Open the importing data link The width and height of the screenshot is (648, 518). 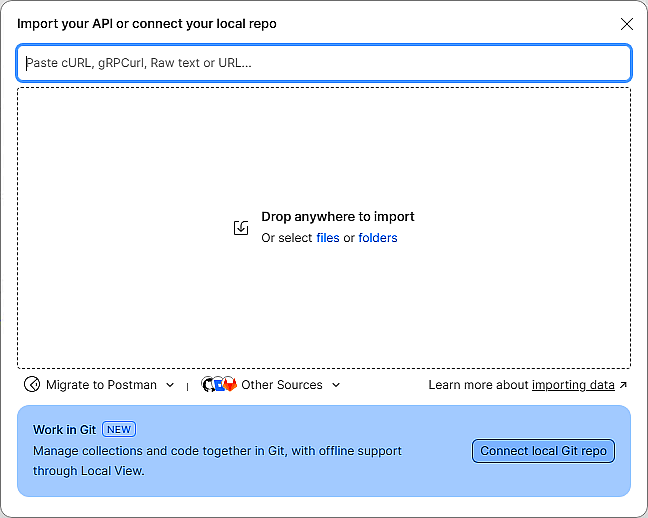[573, 385]
